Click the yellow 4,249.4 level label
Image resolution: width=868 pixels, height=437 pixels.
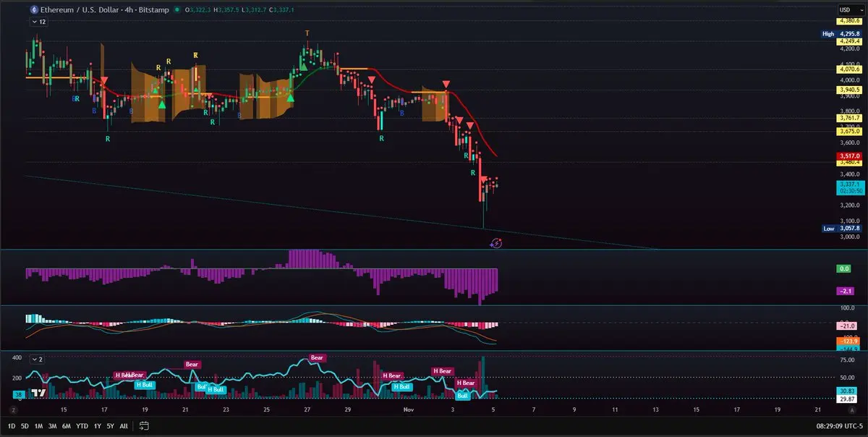(x=849, y=42)
